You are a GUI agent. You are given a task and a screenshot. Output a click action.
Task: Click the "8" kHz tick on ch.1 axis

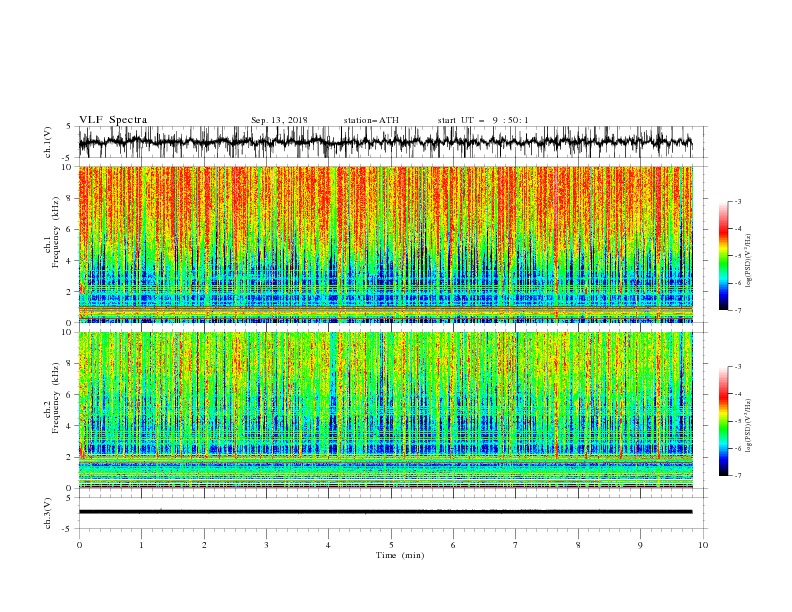(x=70, y=198)
